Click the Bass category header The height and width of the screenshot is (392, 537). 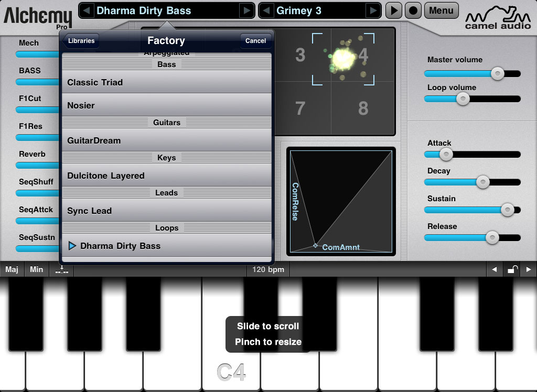point(166,64)
